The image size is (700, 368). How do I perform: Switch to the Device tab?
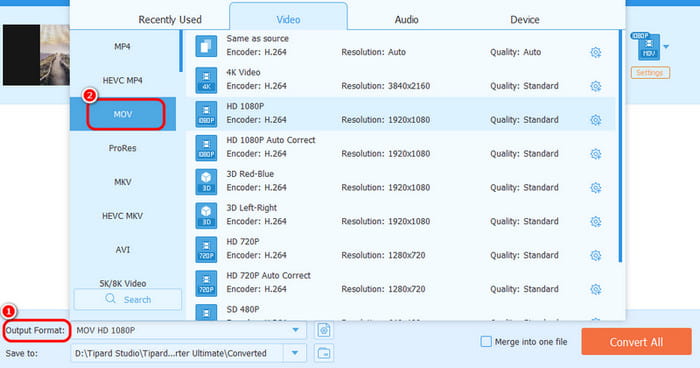pos(525,20)
